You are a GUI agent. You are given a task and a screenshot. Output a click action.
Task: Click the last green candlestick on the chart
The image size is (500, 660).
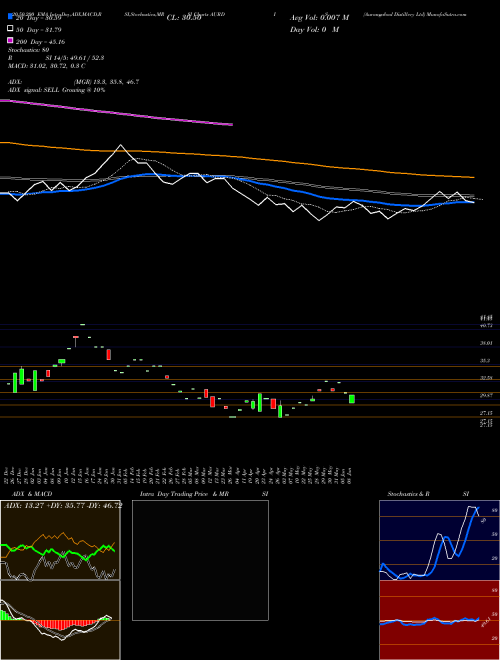(x=352, y=399)
